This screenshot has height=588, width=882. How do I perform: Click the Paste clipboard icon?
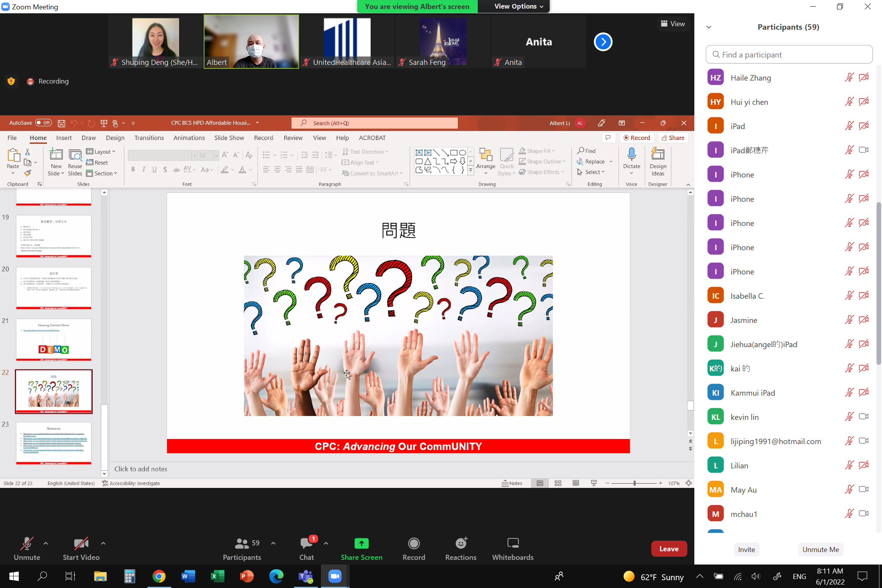(13, 155)
